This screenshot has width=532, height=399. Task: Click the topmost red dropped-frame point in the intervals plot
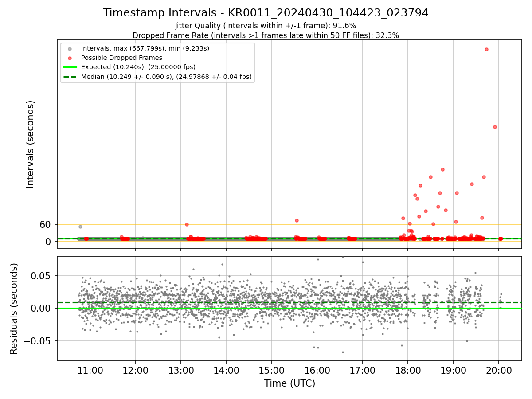click(486, 49)
